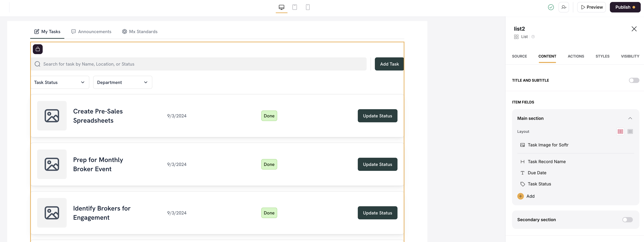Click the Publish button
The width and height of the screenshot is (644, 242).
625,7
